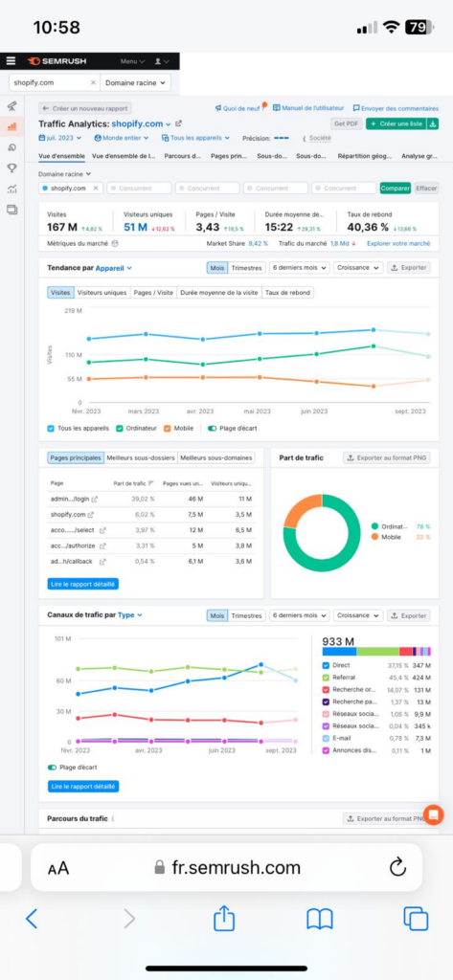Click Exporter au format PNG in Part de trafic
Viewport: 453px width, 980px height.
point(387,458)
